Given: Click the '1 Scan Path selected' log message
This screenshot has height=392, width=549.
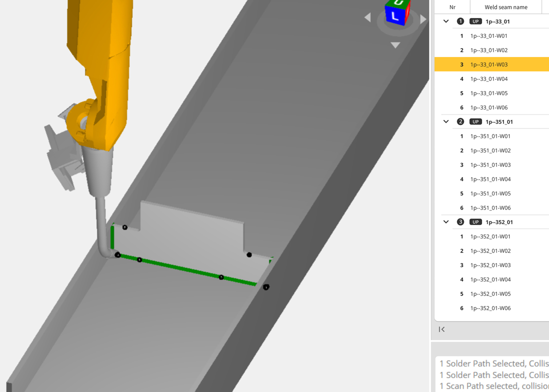Looking at the screenshot, I should coord(493,386).
